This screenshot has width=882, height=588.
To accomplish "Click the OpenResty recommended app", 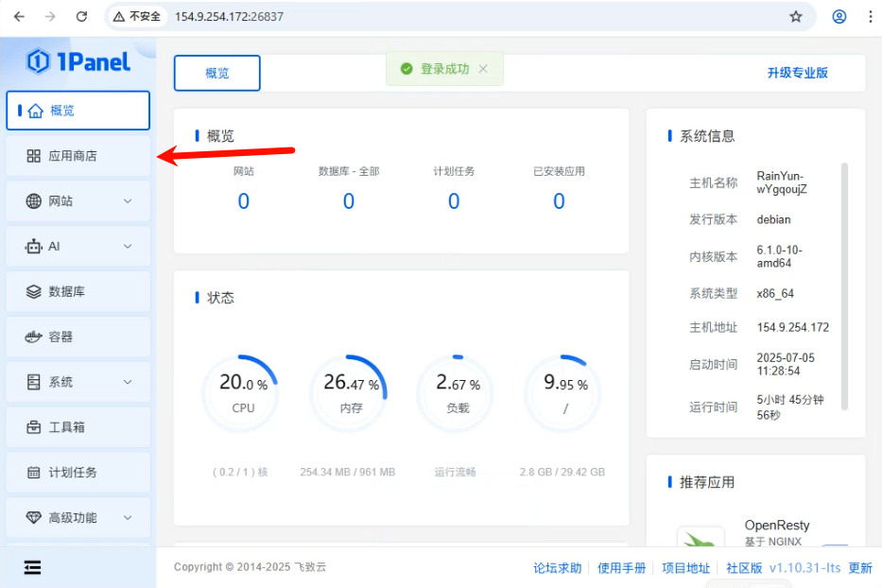I will [x=777, y=526].
